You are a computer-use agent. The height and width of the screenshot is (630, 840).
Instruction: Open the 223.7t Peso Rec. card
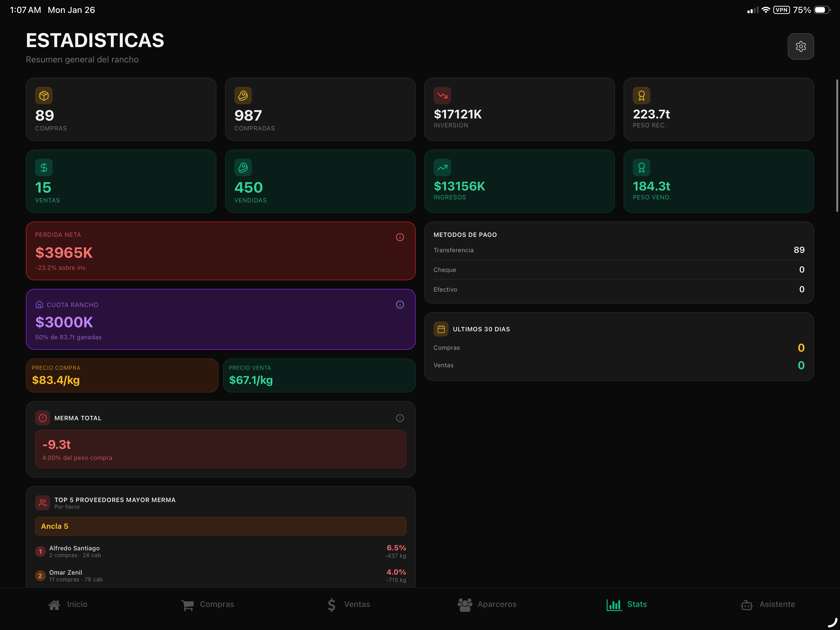719,110
